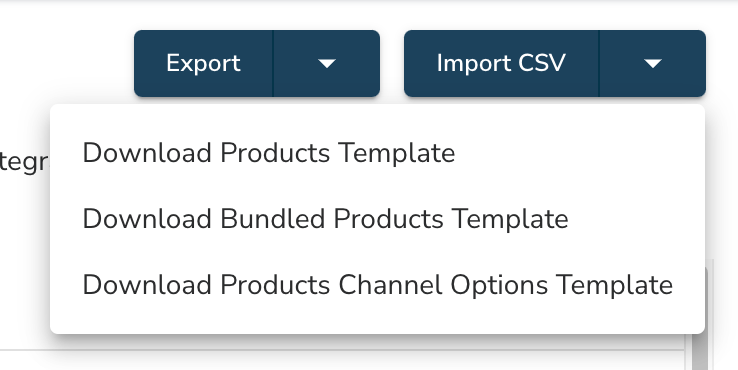Start a CSV import via Import CSV
The height and width of the screenshot is (370, 738).
[x=501, y=64]
